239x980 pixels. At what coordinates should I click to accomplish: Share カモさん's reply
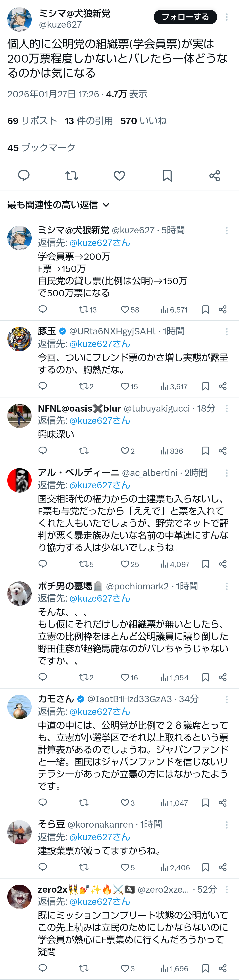223,803
